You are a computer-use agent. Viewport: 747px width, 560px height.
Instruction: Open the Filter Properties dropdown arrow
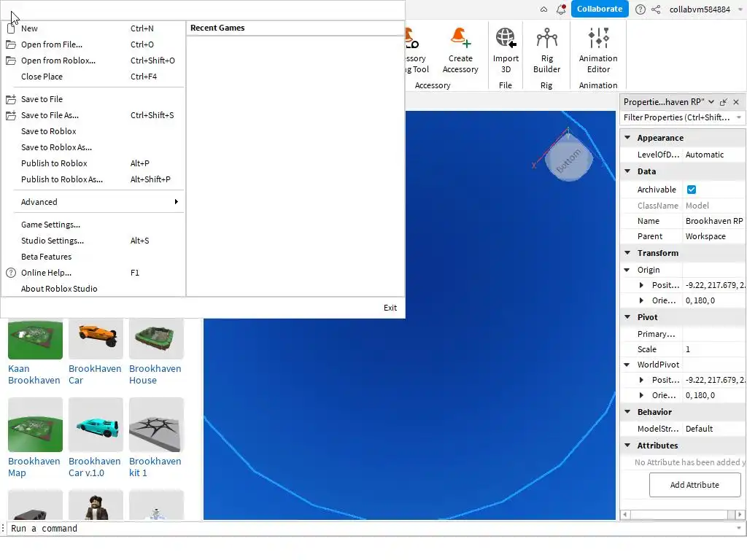coord(738,117)
